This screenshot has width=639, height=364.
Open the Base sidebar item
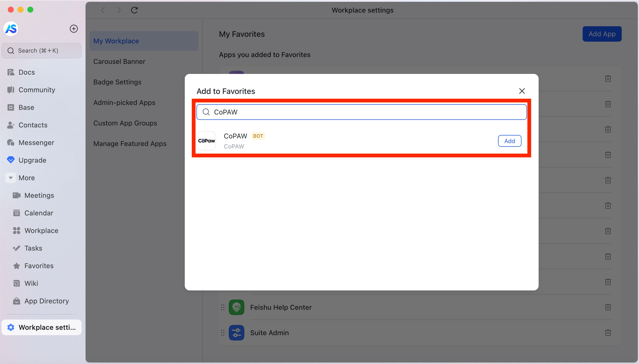pos(26,107)
